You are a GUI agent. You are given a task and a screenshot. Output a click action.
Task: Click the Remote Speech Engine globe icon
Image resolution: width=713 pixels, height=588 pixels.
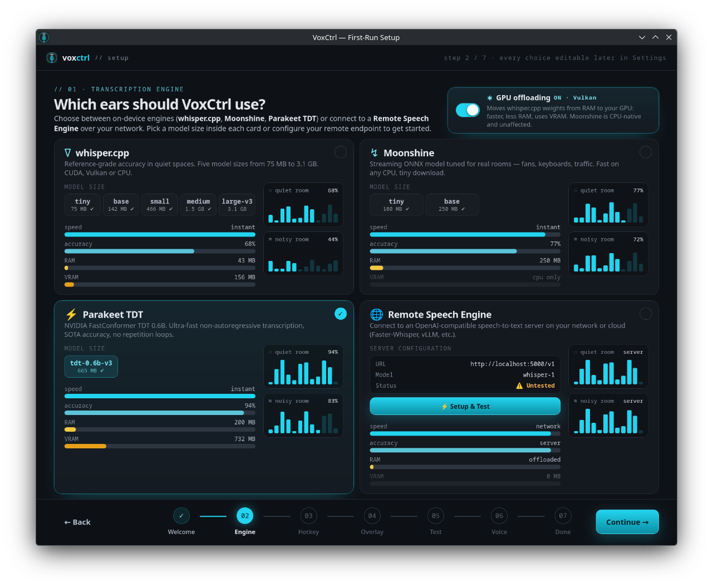pos(377,315)
